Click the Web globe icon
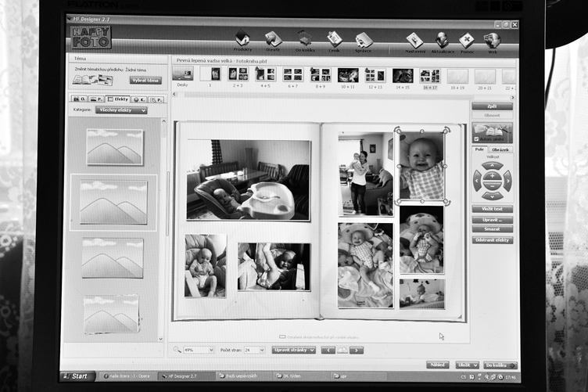Screen dimensions: 588x392 pos(492,41)
